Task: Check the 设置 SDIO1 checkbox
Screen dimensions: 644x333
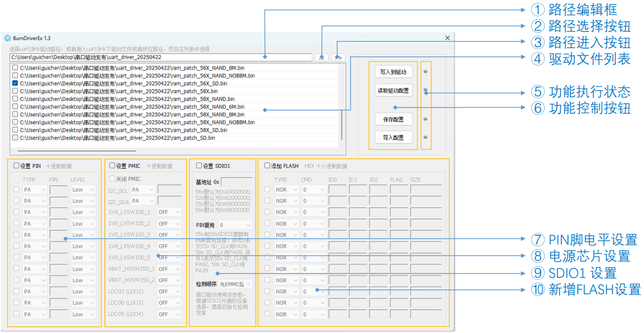Action: tap(199, 165)
